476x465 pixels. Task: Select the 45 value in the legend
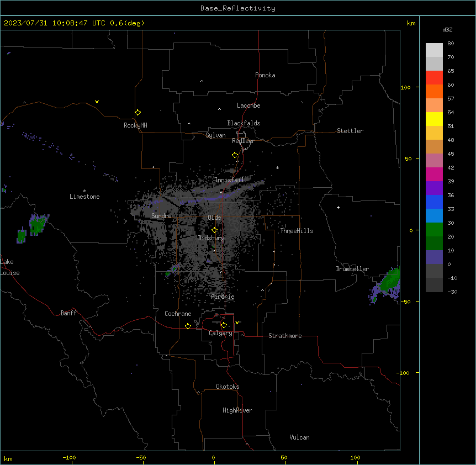[451, 154]
